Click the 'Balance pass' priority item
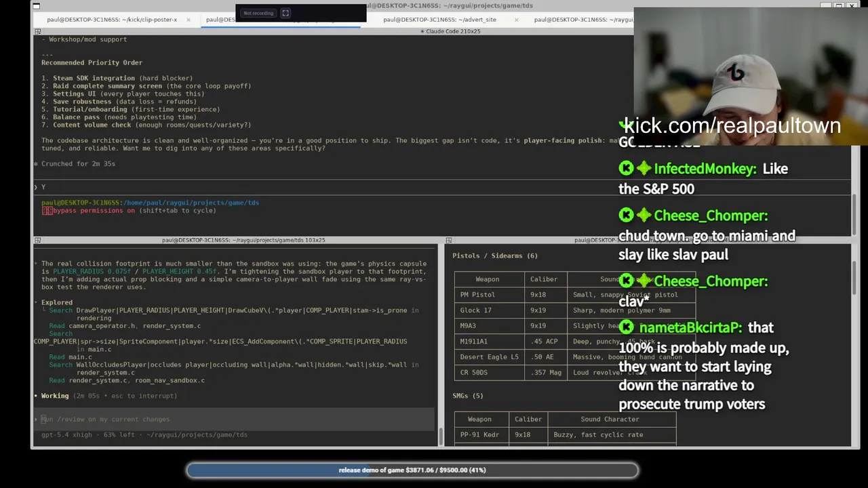The image size is (868, 488). click(x=76, y=117)
